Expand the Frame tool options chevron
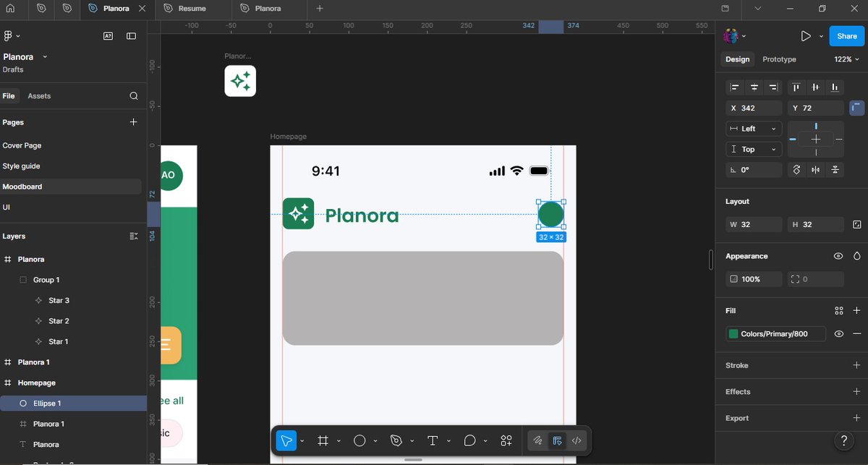This screenshot has width=868, height=465. (x=339, y=441)
